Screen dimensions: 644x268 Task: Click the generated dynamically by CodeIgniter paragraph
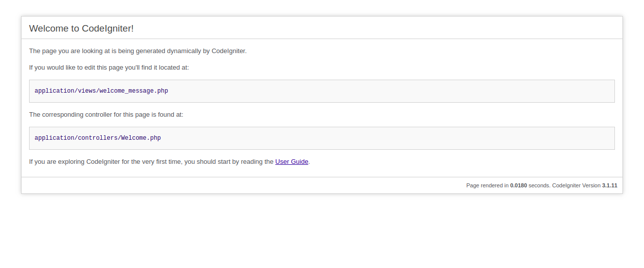coord(138,51)
